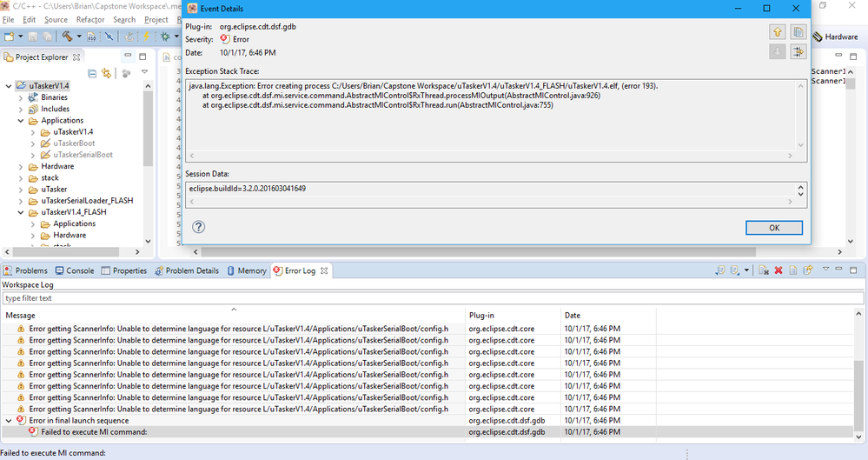The height and width of the screenshot is (460, 868).
Task: Sort log by the Plug-in column header
Action: coord(513,315)
